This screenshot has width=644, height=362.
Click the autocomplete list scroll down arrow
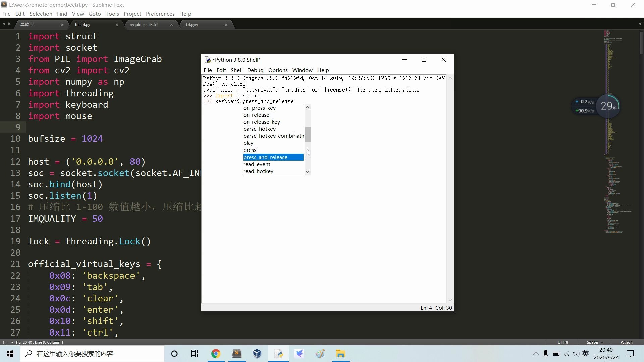pos(308,172)
